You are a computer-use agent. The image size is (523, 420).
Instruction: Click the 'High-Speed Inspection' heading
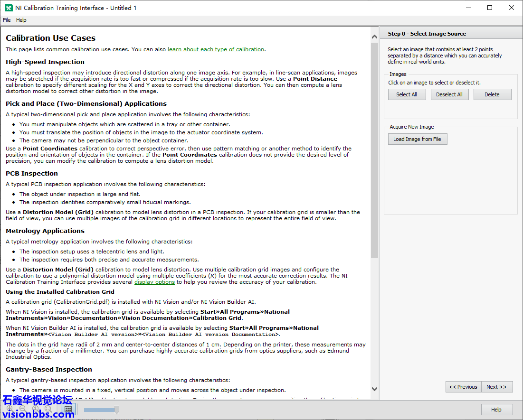(45, 62)
